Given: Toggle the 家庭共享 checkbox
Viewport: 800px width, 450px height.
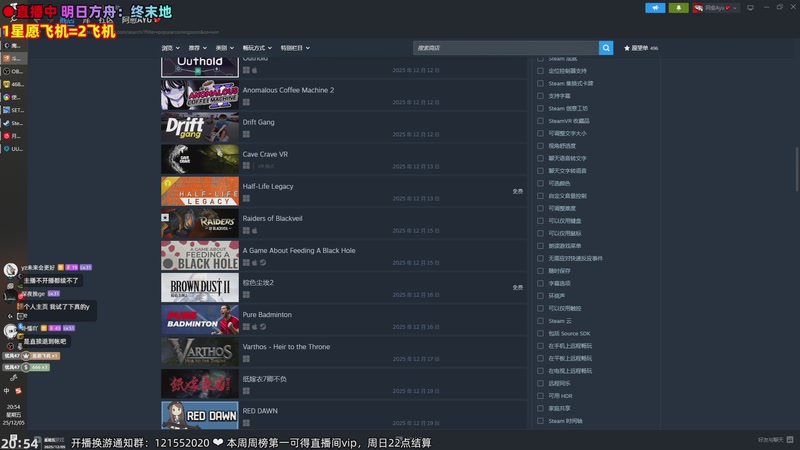Looking at the screenshot, I should 540,408.
